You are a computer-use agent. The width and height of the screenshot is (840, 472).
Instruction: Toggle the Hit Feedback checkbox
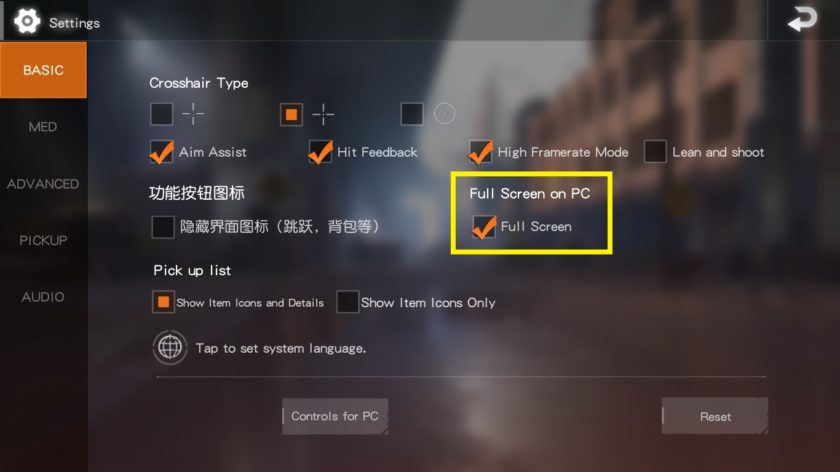click(320, 152)
